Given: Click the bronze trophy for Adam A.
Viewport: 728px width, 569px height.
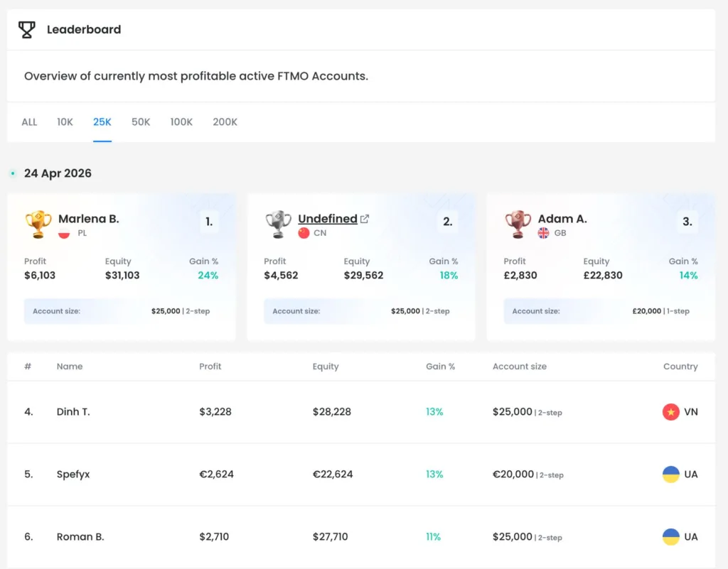Looking at the screenshot, I should (518, 224).
